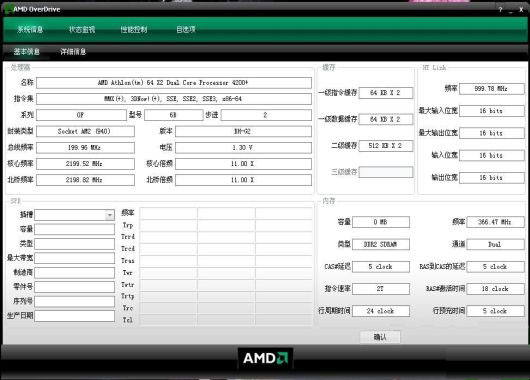
Task: Select the 自选项 tab
Action: pos(186,29)
